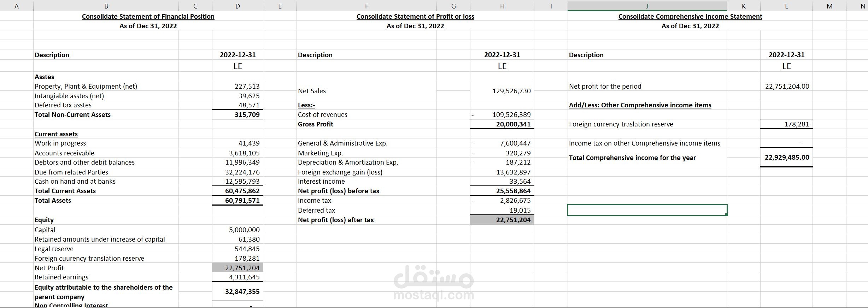Viewport: 868px width, 308px height.
Task: Click title Consolidate Statement of Financial Position
Action: (148, 16)
